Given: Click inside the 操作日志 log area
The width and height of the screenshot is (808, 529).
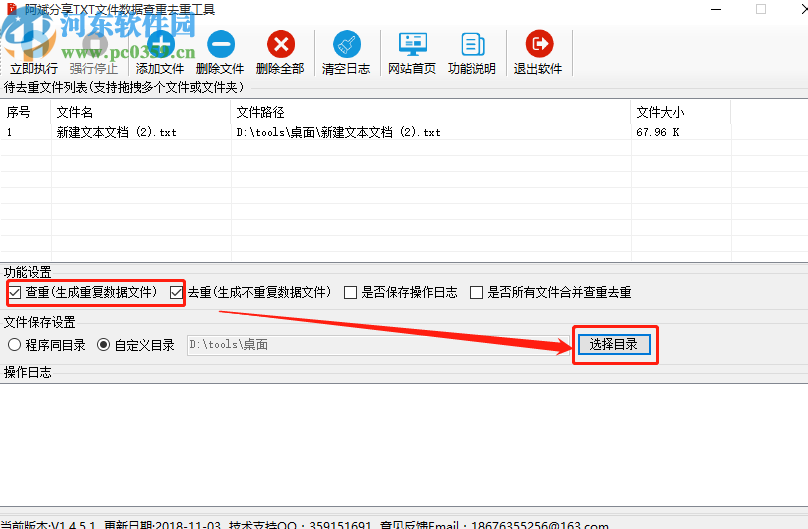Looking at the screenshot, I should 404,445.
